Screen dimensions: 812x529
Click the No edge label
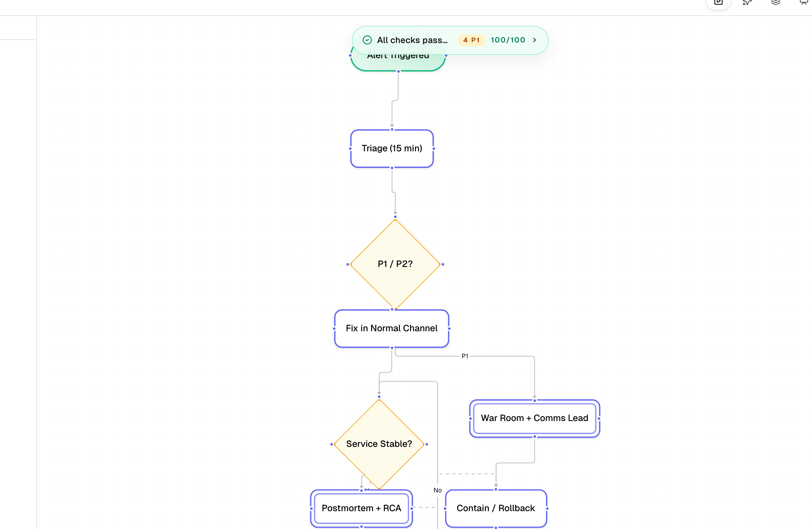[437, 490]
